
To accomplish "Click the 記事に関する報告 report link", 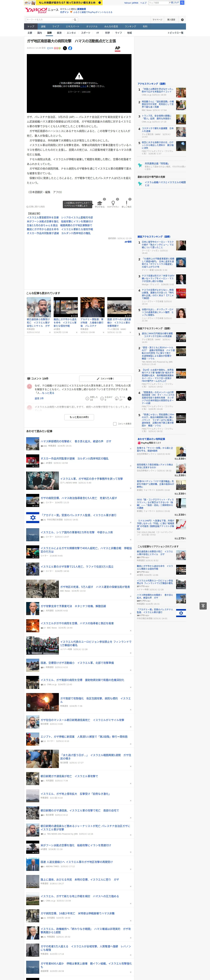I will click(x=36, y=207).
